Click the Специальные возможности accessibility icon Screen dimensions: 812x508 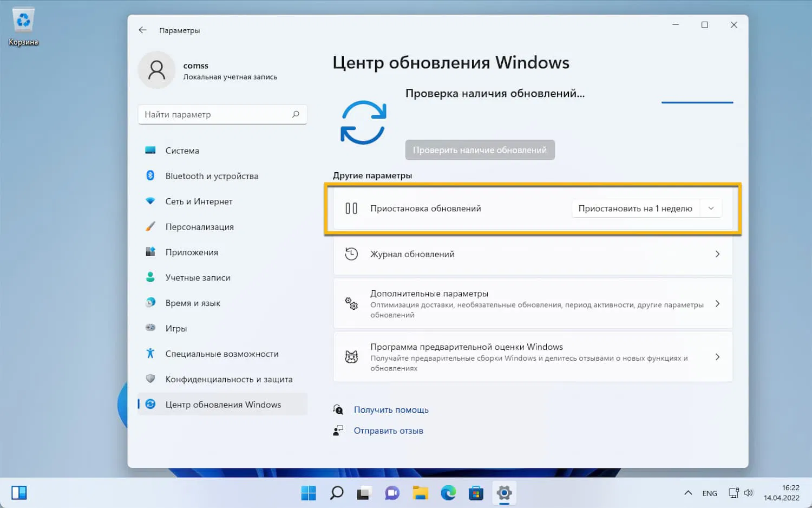click(x=150, y=353)
